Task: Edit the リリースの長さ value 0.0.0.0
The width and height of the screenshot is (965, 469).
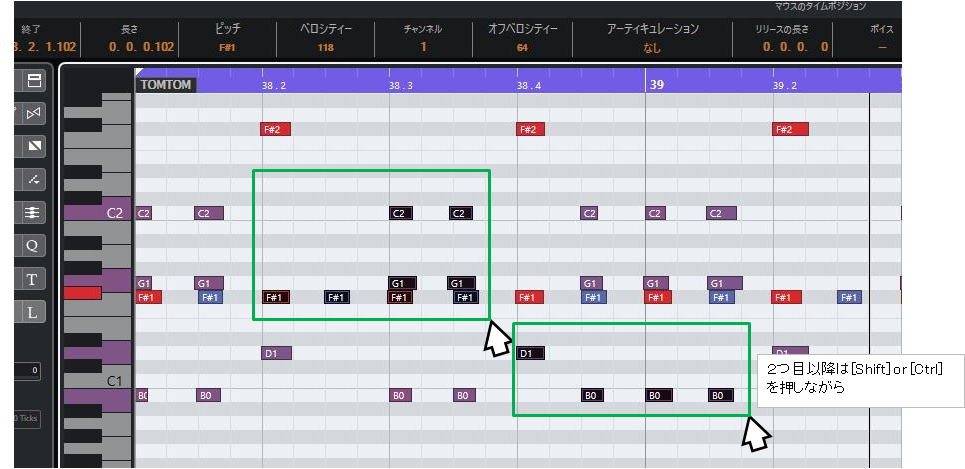Action: pyautogui.click(x=796, y=47)
